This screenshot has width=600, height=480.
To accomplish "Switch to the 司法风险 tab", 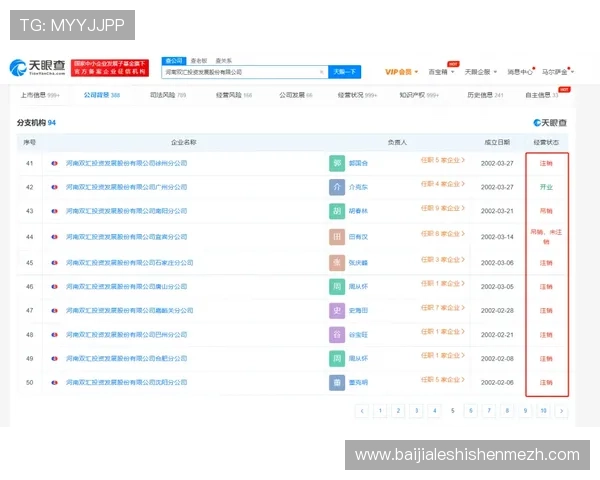I will [168, 95].
